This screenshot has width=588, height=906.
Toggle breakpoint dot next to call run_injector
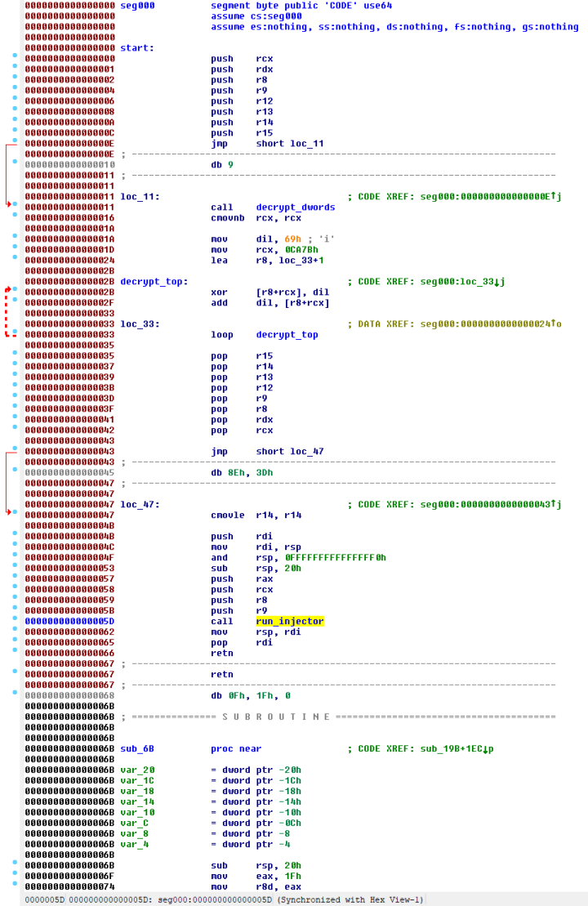(x=15, y=622)
